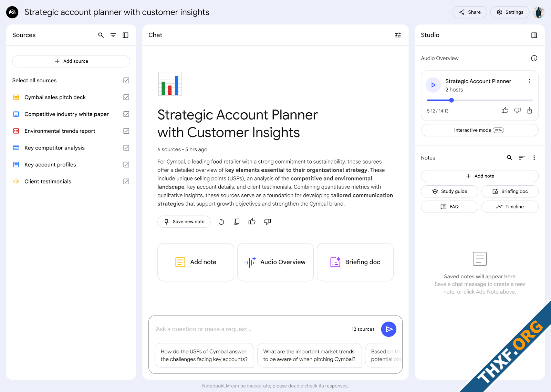This screenshot has height=392, width=551.
Task: Collapse the Sources panel
Action: tap(126, 35)
